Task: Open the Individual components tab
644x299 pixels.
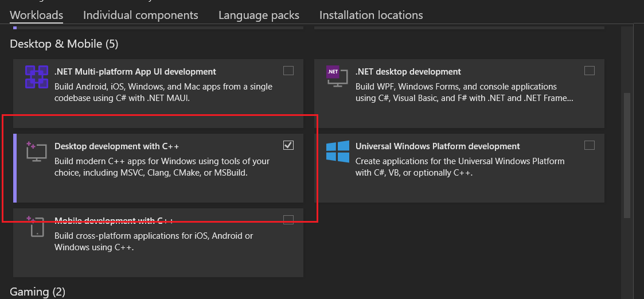Action: (140, 15)
